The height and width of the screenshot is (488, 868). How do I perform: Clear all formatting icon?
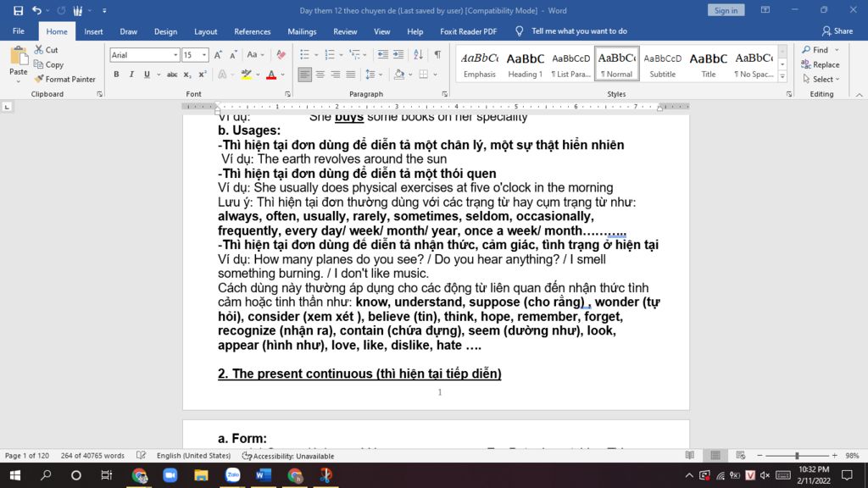(x=281, y=55)
